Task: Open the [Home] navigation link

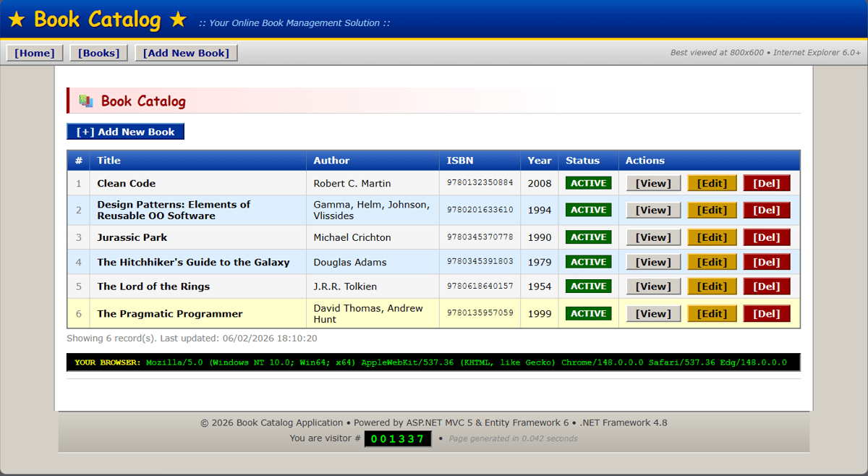Action: (35, 53)
